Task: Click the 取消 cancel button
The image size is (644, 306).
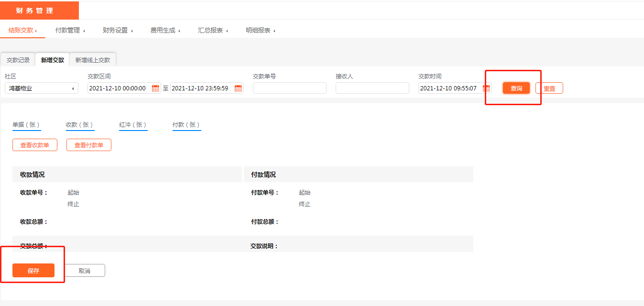Action: 85,271
